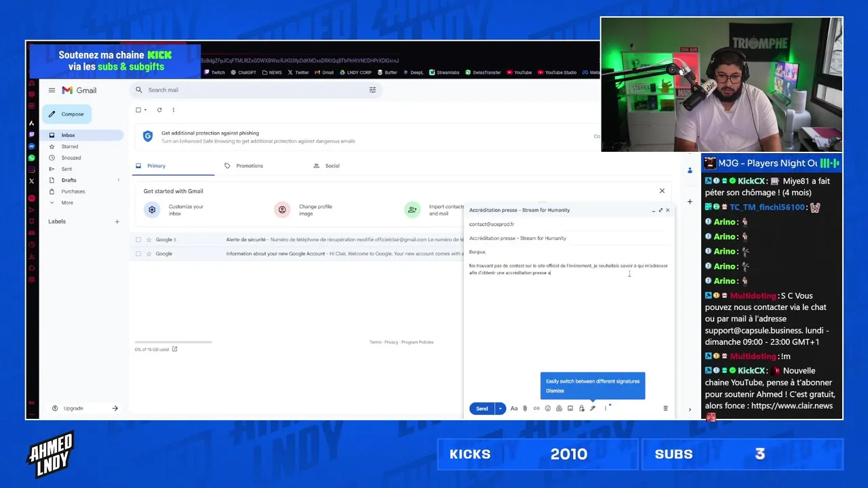Open the Inbox folder
The image size is (868, 488).
(x=81, y=135)
